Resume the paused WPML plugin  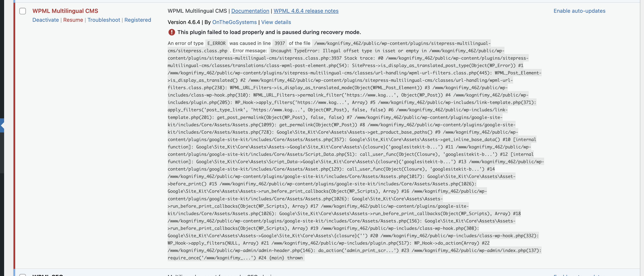click(73, 20)
